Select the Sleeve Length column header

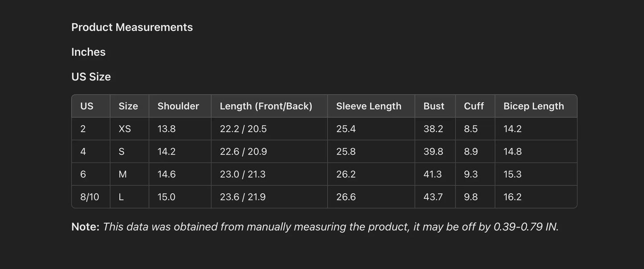click(x=369, y=106)
